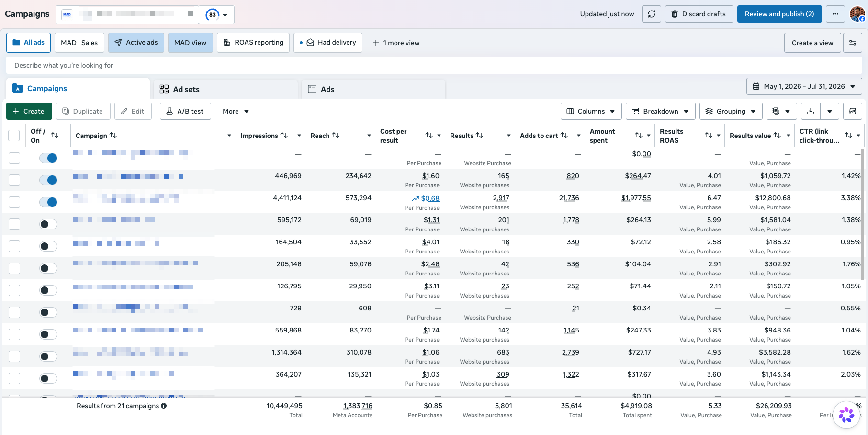
Task: Expand the export options arrow
Action: point(830,111)
